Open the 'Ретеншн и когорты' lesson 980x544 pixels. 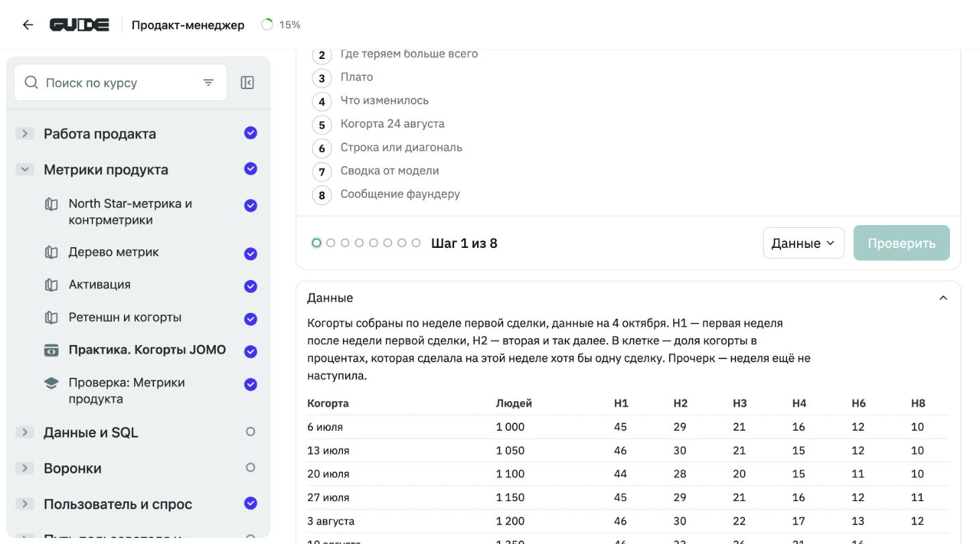coord(125,318)
